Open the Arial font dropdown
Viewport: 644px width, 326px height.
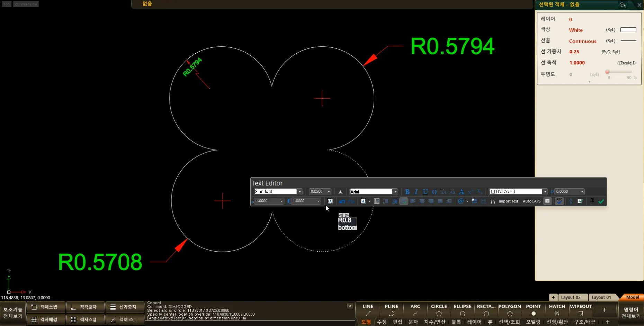(395, 192)
